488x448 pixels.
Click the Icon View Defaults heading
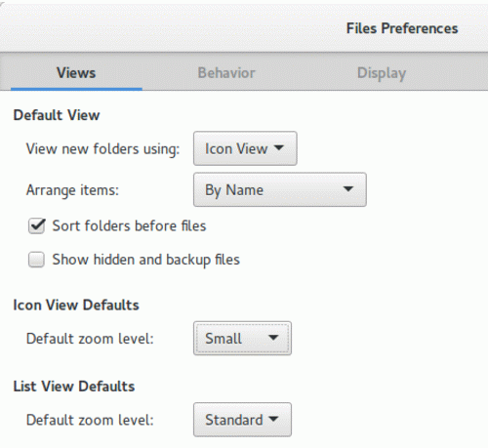click(x=76, y=305)
